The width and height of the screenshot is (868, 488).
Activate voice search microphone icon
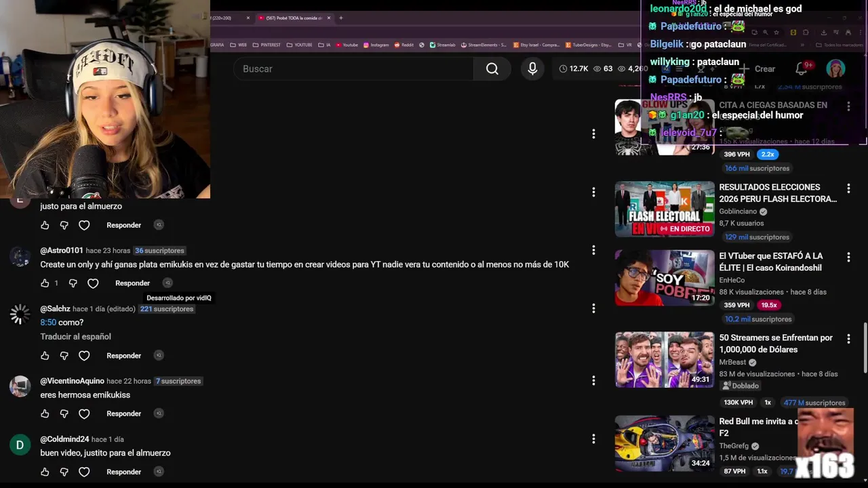[x=532, y=68]
